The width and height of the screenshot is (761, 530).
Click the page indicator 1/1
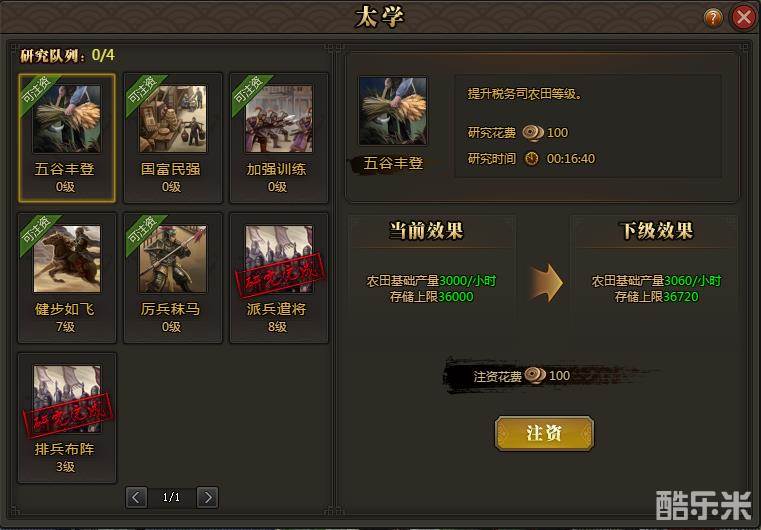tap(171, 497)
